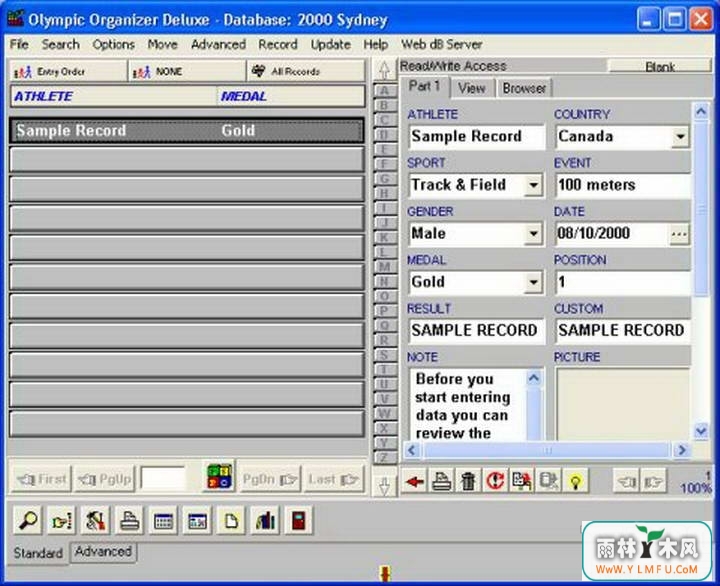Open the Web dB Server menu

tap(441, 45)
